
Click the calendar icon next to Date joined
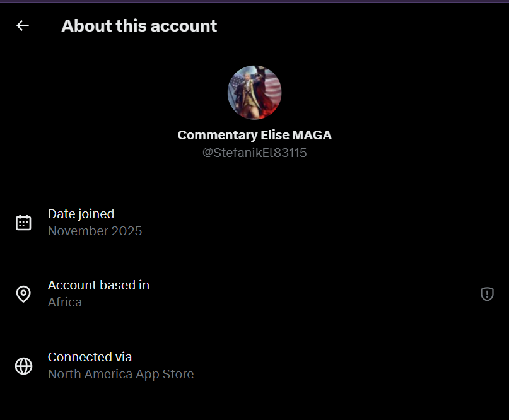coord(23,223)
